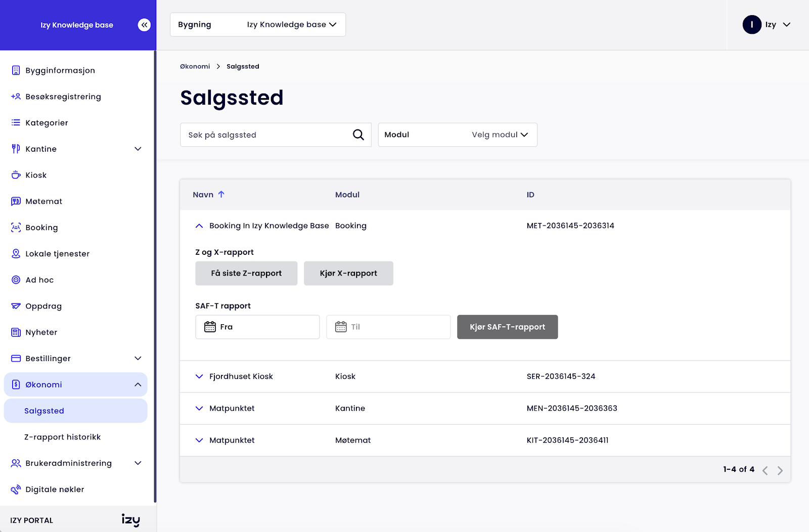Click the calendar icon in Fra field
Viewport: 809px width, 532px height.
pos(210,327)
